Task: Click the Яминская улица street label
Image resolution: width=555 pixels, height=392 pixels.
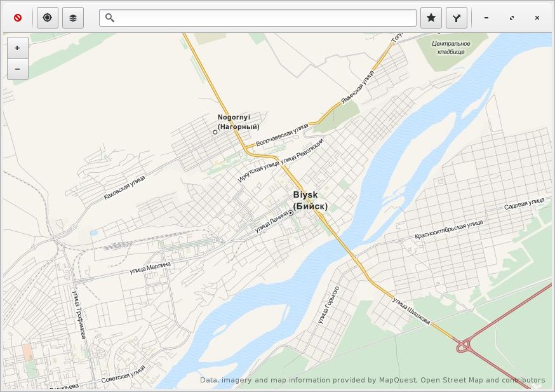Action: click(358, 88)
